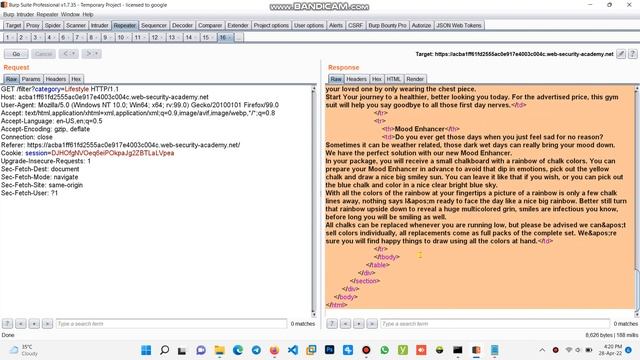
Task: Click the Cancel button
Action: point(43,54)
